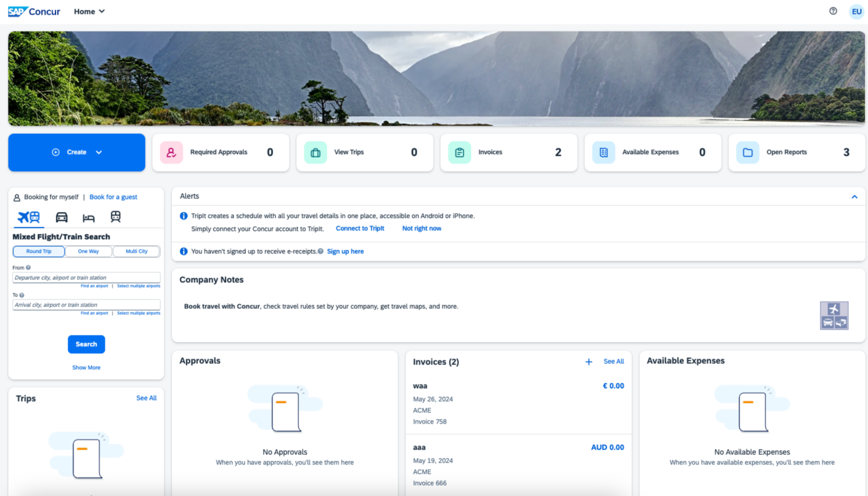Collapse the Alerts panel
Image resolution: width=868 pixels, height=496 pixels.
point(854,196)
